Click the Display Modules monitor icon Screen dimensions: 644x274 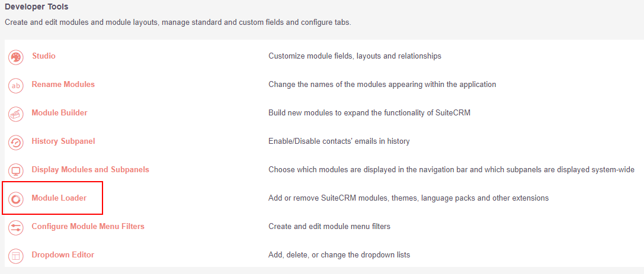tap(16, 170)
